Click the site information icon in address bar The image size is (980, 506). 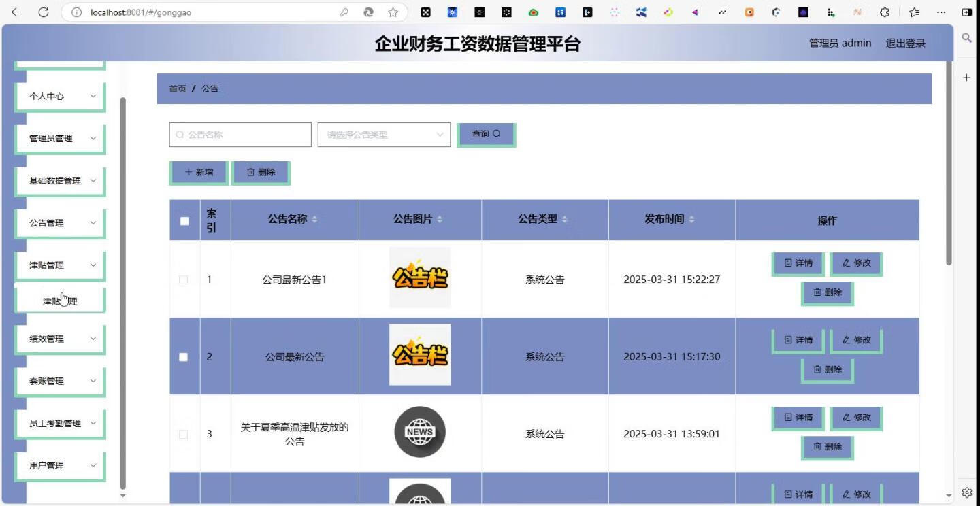[x=76, y=12]
